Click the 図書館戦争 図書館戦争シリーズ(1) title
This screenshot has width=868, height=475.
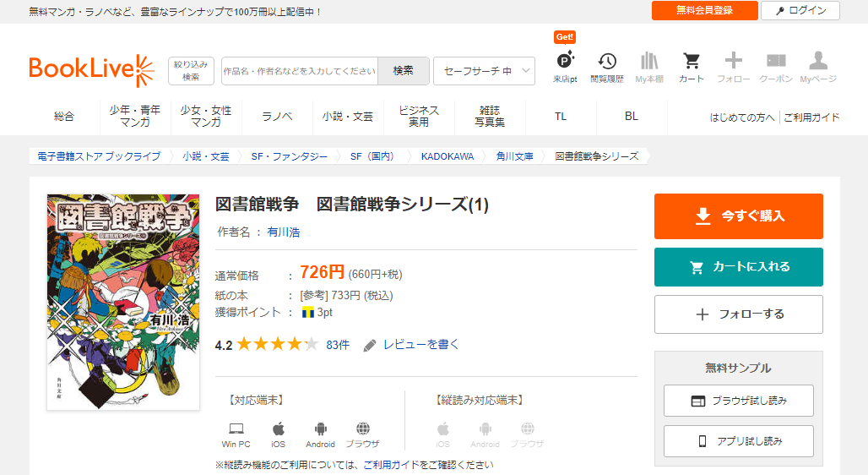click(x=351, y=205)
